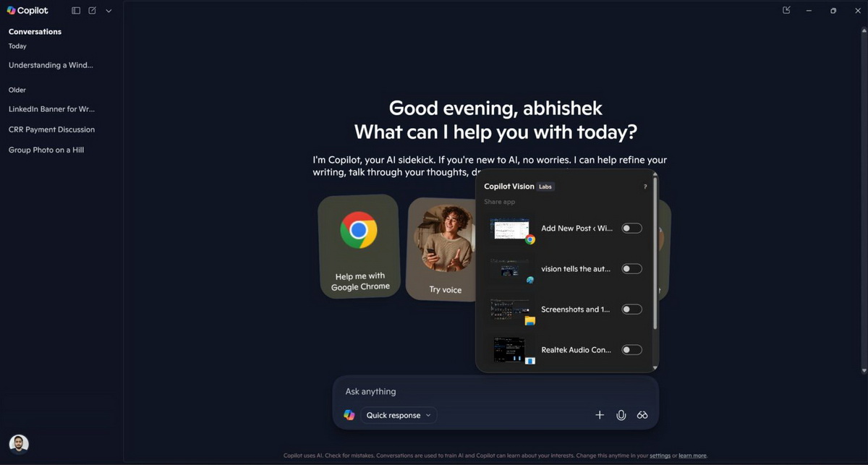Click the Copilot logo in the sidebar header
The height and width of the screenshot is (465, 868).
27,11
